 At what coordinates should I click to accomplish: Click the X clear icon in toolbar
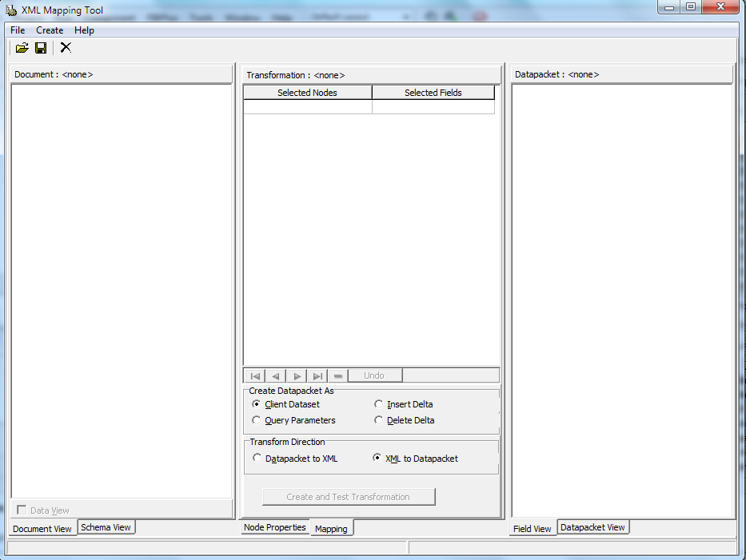tap(66, 48)
